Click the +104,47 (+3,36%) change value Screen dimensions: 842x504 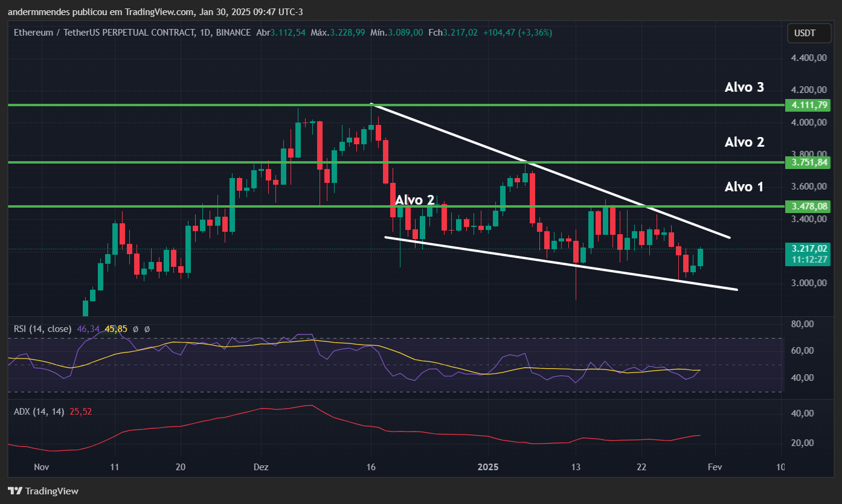(518, 32)
